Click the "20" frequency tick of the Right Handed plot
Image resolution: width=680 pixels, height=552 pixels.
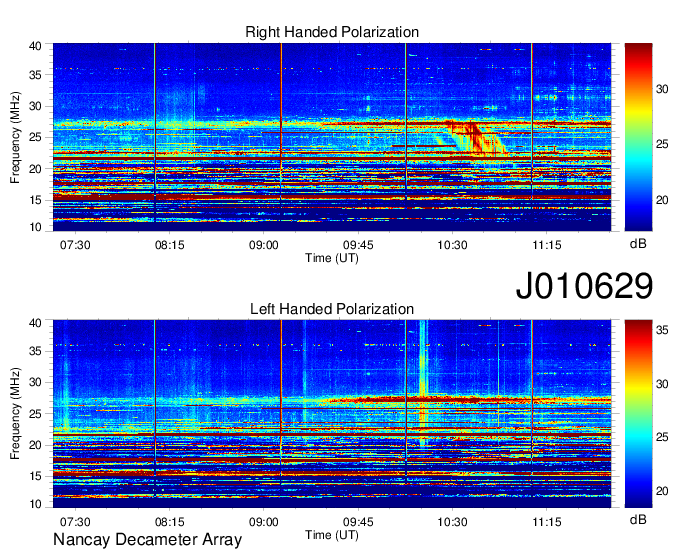36,169
